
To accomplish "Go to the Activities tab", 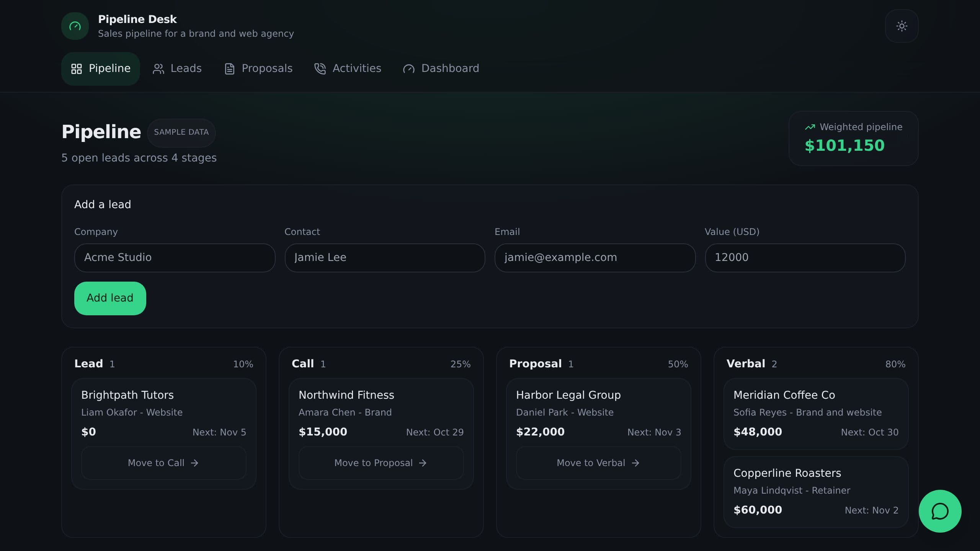I will click(x=348, y=69).
